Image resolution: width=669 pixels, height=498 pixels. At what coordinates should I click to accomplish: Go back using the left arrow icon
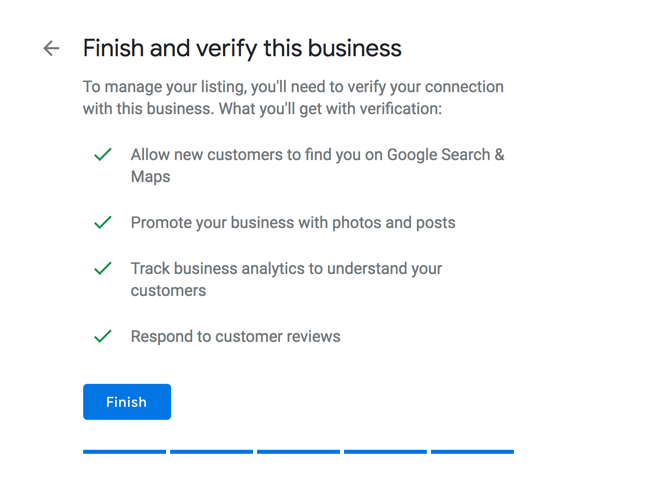pos(51,48)
